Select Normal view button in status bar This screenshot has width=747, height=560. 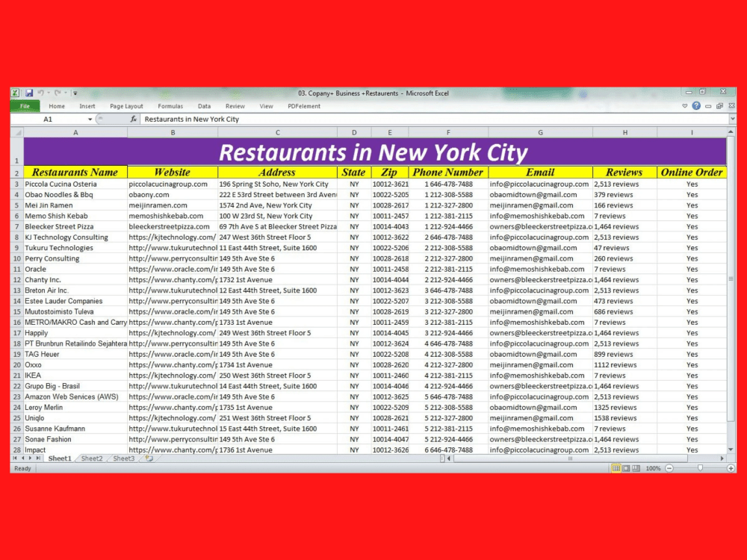616,469
